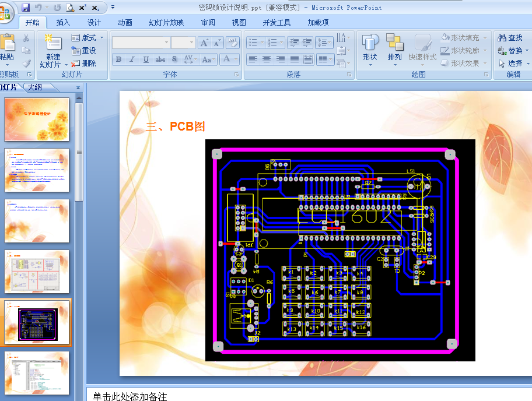Click the shrink font size icon

217,43
